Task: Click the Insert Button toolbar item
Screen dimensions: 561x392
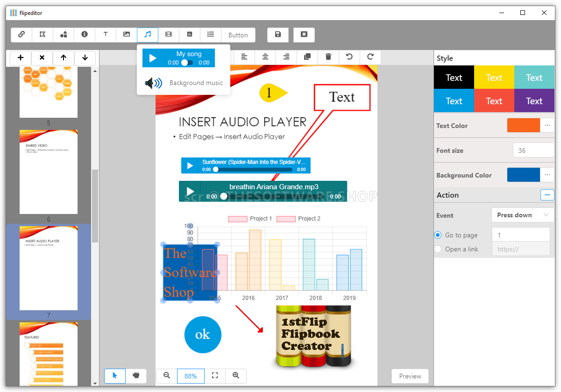Action: coord(238,35)
